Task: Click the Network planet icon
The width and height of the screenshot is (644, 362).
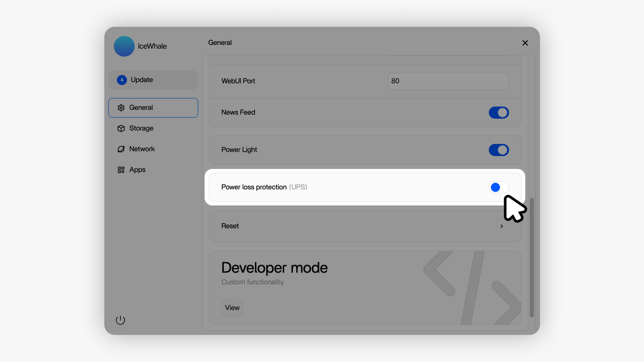Action: 121,149
